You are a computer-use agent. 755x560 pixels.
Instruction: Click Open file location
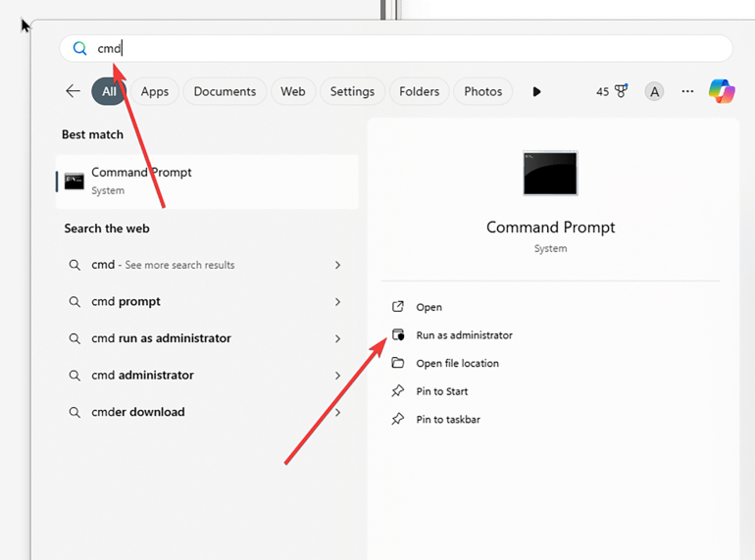[x=457, y=363]
